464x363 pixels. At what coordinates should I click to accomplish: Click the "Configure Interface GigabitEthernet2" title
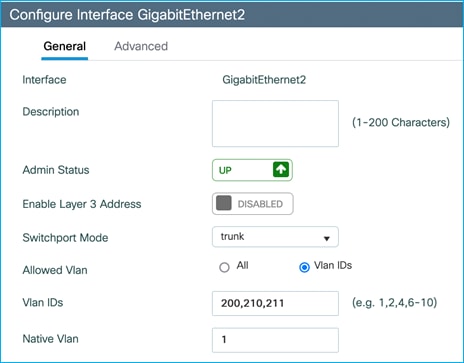pos(127,15)
